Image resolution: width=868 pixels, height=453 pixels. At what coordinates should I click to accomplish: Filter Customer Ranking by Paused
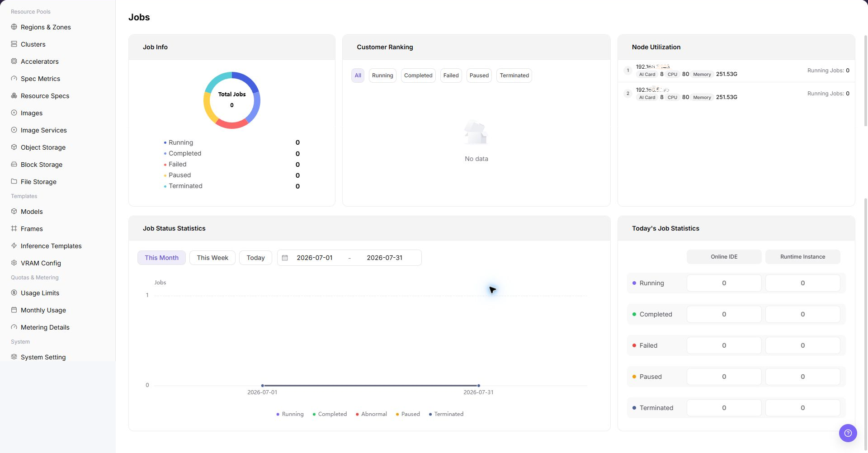point(479,75)
